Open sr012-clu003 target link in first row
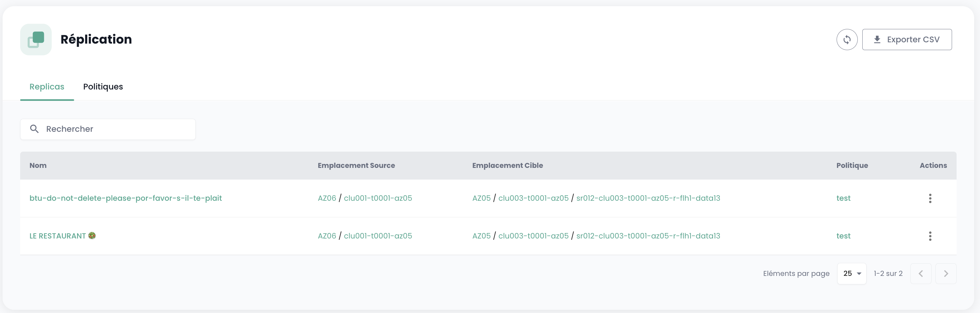Viewport: 980px width, 313px height. point(648,198)
